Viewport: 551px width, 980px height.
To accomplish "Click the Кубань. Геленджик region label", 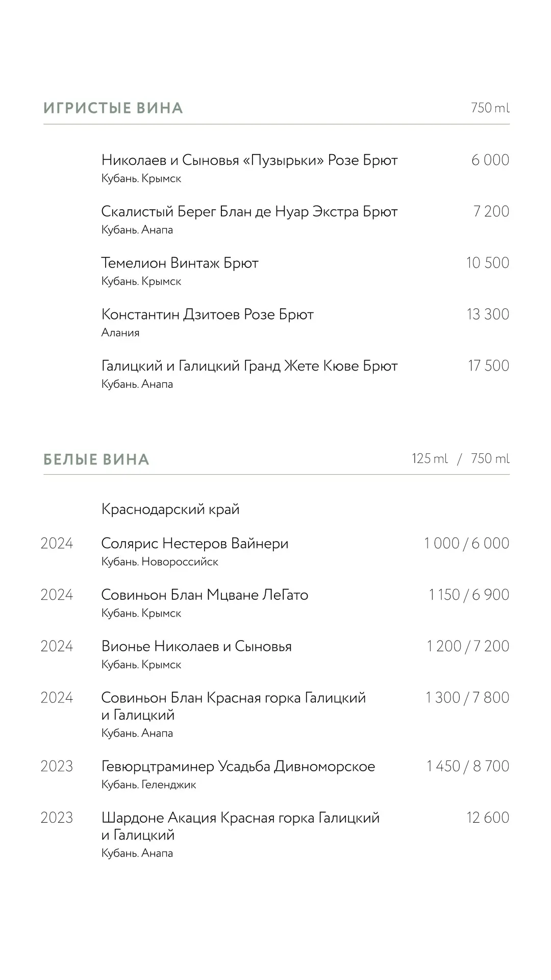I will click(x=148, y=785).
